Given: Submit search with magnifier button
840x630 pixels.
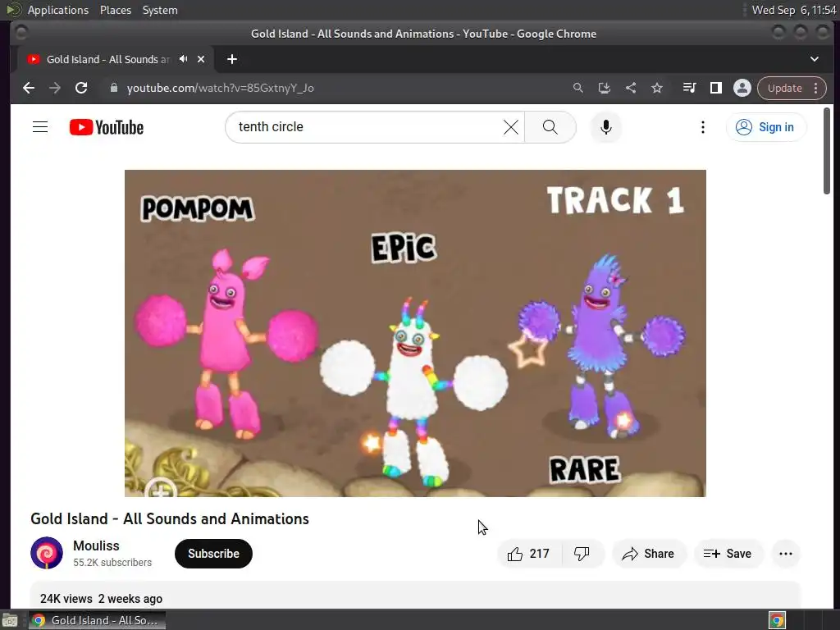Looking at the screenshot, I should 550,127.
